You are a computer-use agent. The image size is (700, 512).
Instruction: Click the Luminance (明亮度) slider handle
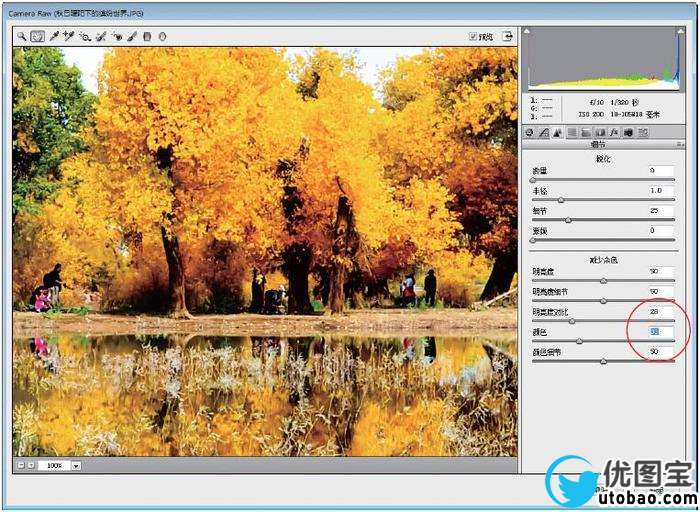coord(604,281)
